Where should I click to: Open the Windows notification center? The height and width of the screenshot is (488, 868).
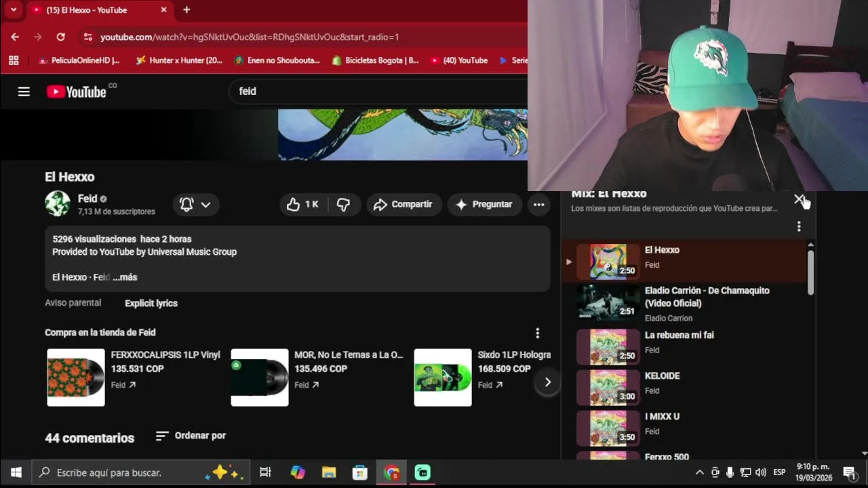[x=850, y=472]
